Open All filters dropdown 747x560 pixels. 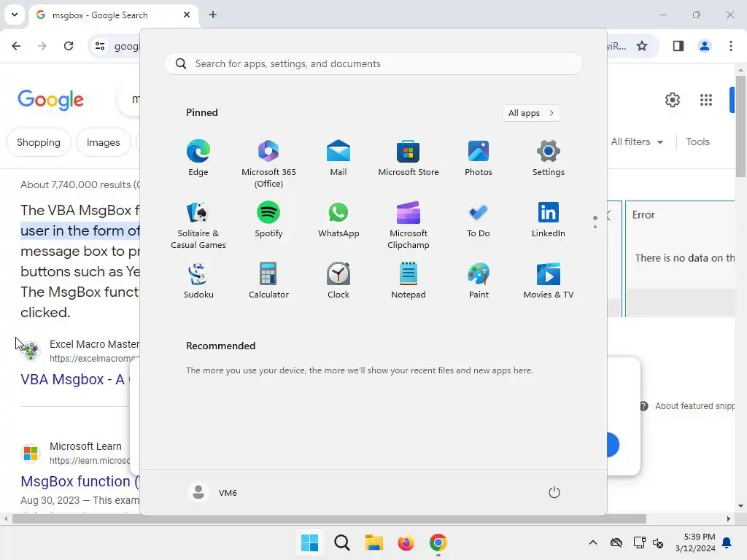coord(637,142)
